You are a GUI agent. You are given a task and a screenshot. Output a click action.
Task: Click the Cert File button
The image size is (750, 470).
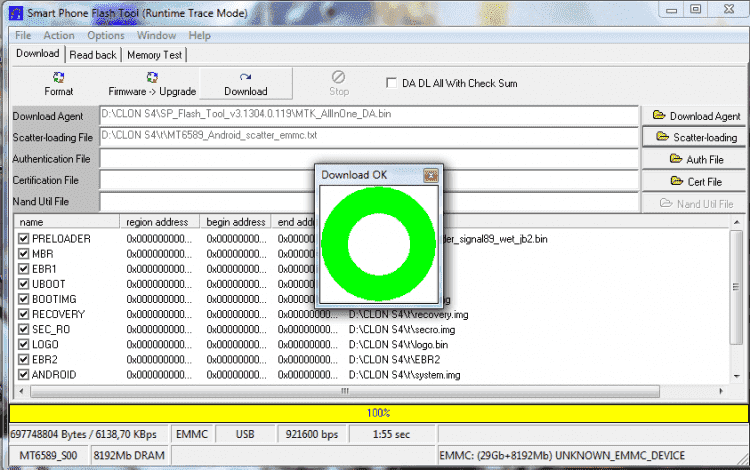[695, 182]
